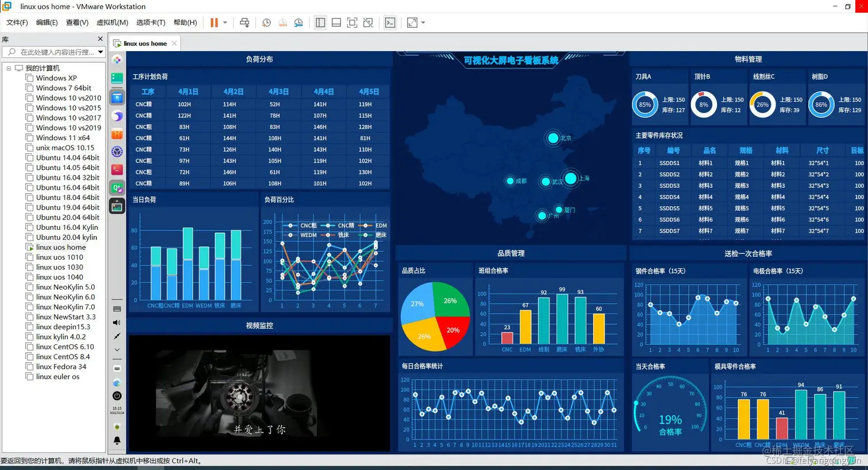Toggle the thumbnail bar view icon
The width and height of the screenshot is (868, 470).
click(336, 22)
